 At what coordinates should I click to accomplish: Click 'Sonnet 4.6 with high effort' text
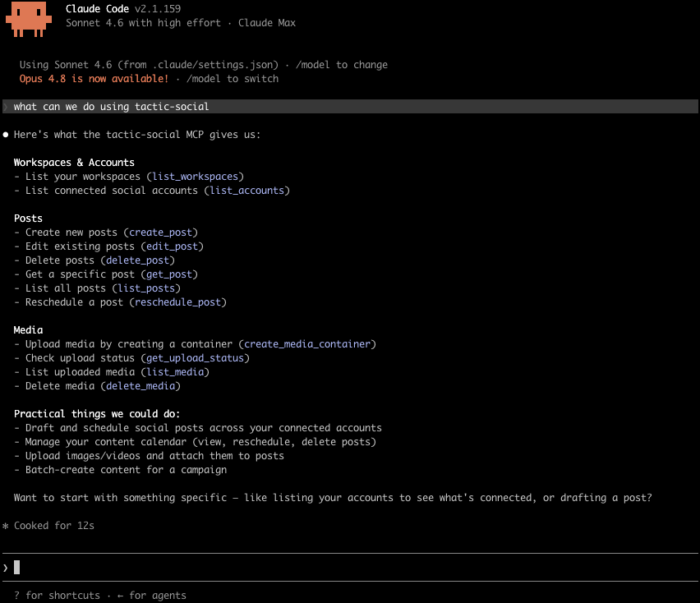pos(143,23)
